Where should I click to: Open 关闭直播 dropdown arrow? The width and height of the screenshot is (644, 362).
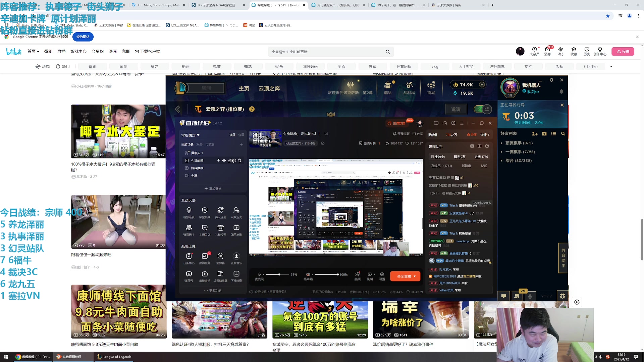pos(415,277)
